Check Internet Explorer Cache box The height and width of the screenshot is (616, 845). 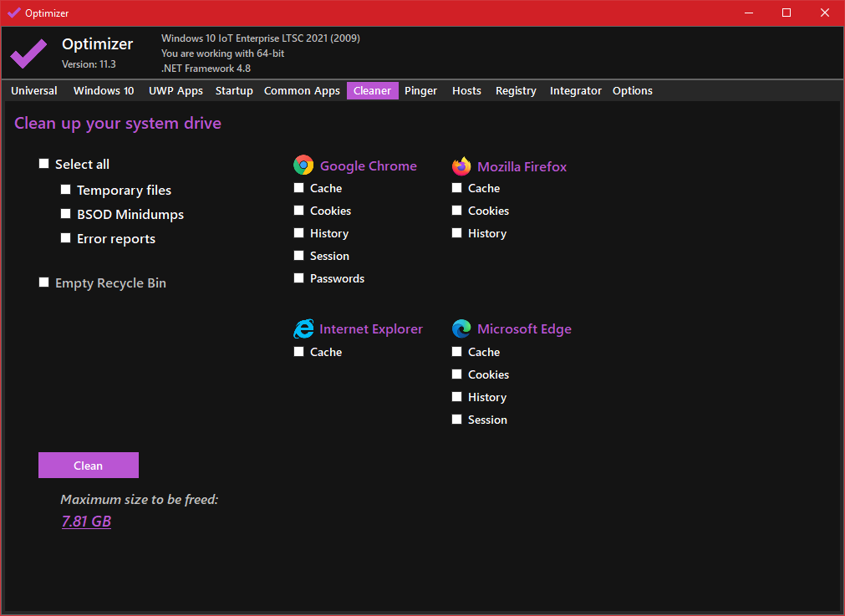[299, 352]
